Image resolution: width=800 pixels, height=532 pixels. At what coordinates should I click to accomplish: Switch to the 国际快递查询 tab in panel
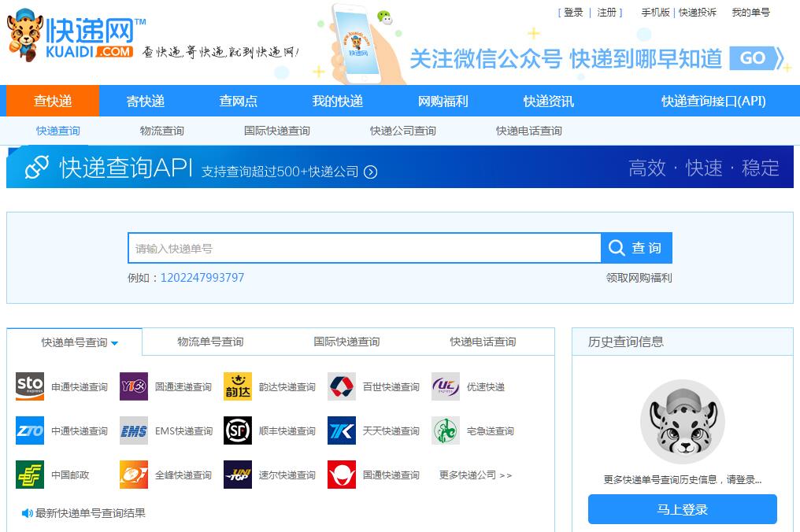point(346,342)
